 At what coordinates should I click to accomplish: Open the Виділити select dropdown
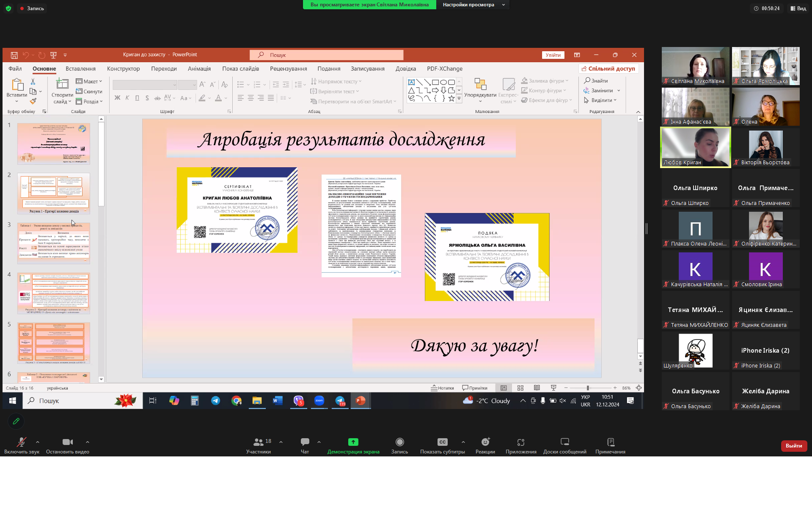pyautogui.click(x=600, y=100)
